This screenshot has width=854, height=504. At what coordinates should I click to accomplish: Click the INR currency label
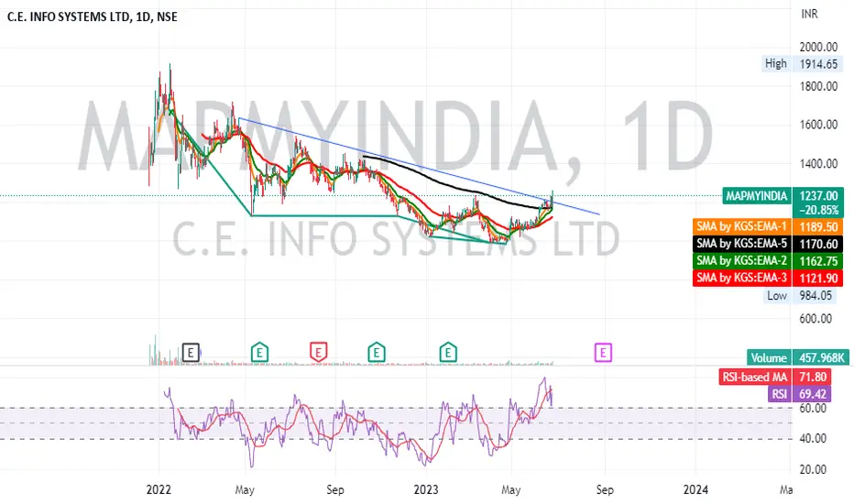click(809, 14)
